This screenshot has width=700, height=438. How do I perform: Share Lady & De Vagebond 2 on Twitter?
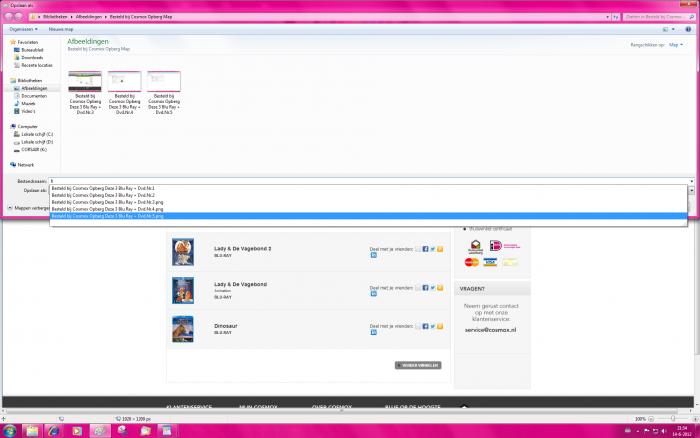pos(433,249)
